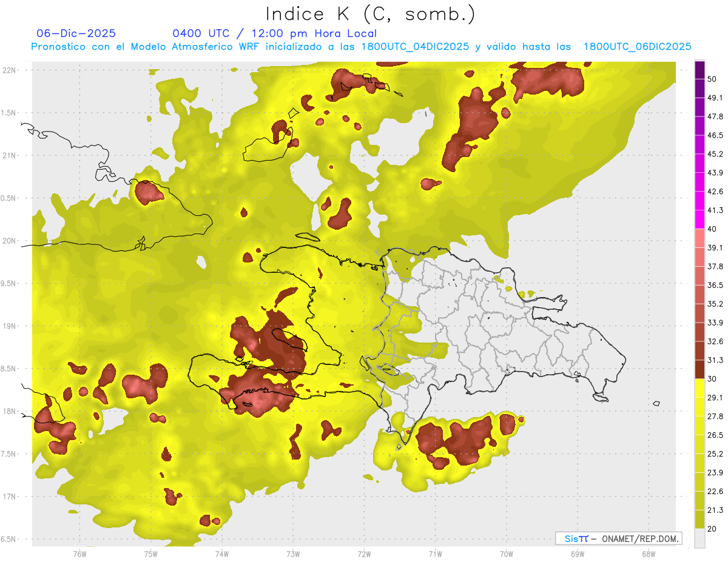Click the colorbar value '40'

pos(713,229)
